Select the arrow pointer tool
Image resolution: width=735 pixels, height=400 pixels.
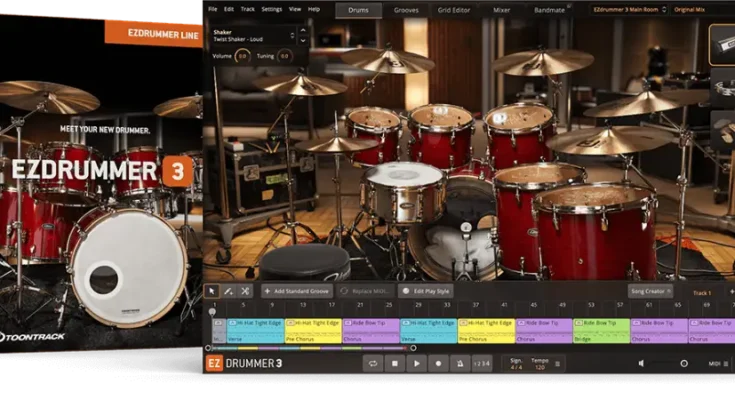point(212,291)
